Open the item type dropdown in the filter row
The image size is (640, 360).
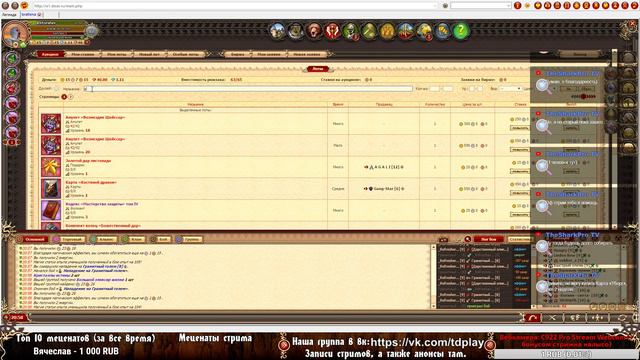point(511,88)
